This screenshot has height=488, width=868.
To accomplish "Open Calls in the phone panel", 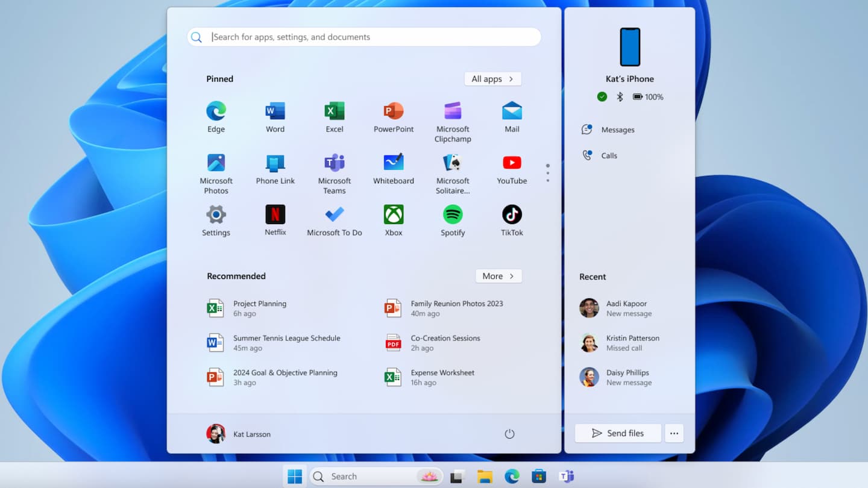I will click(x=609, y=155).
